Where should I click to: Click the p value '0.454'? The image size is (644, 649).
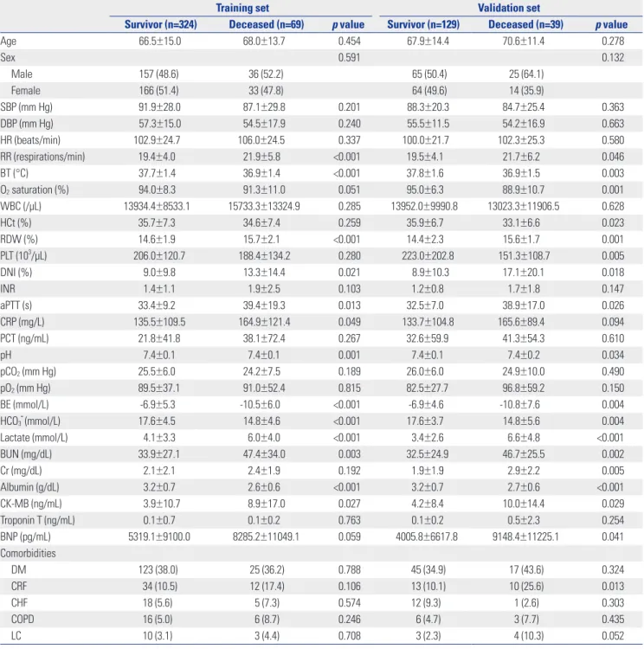click(349, 41)
